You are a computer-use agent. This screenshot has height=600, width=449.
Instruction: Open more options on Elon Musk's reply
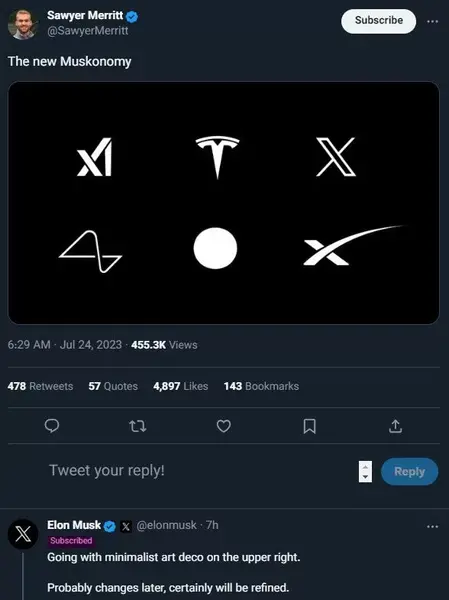pyautogui.click(x=433, y=527)
